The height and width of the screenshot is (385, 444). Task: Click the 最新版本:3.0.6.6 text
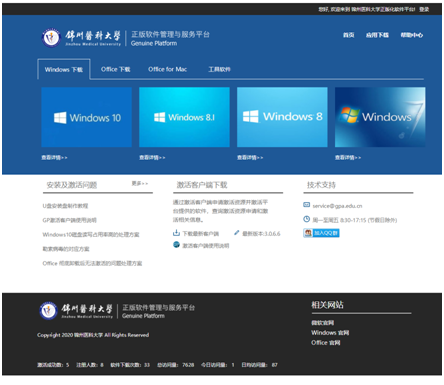[261, 233]
